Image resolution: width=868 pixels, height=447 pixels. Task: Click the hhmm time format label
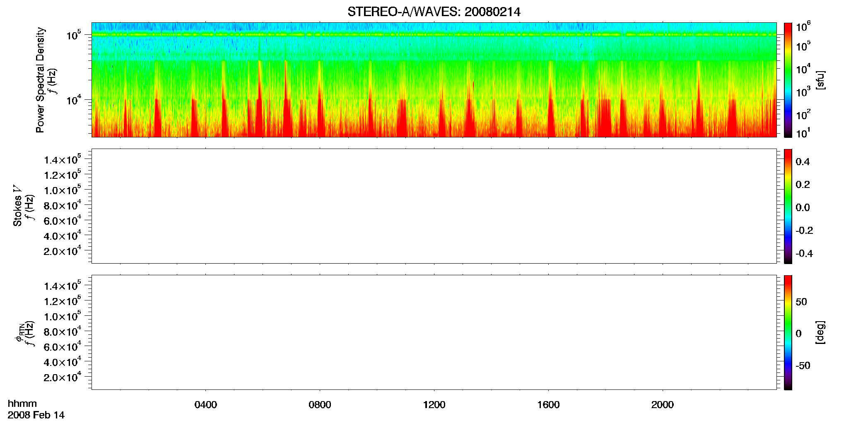click(22, 404)
